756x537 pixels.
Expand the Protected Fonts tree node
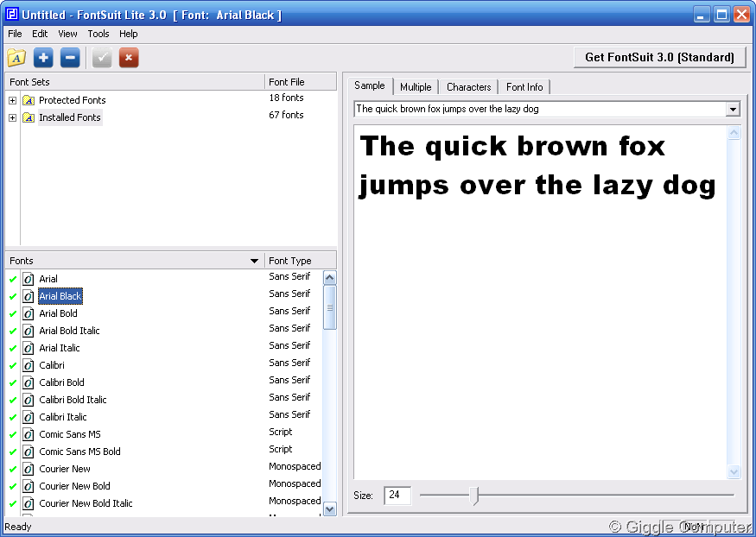(13, 101)
